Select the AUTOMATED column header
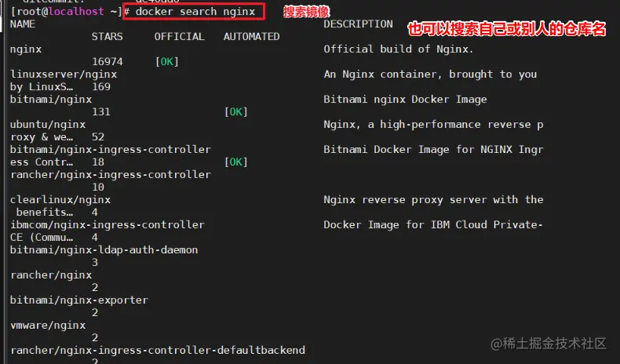 coord(251,37)
